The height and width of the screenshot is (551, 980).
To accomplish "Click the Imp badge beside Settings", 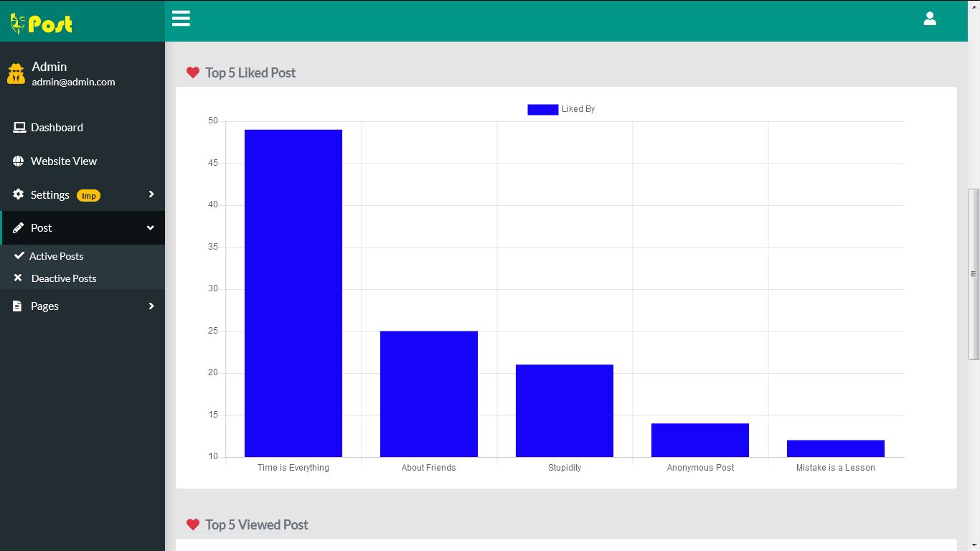I will tap(88, 194).
